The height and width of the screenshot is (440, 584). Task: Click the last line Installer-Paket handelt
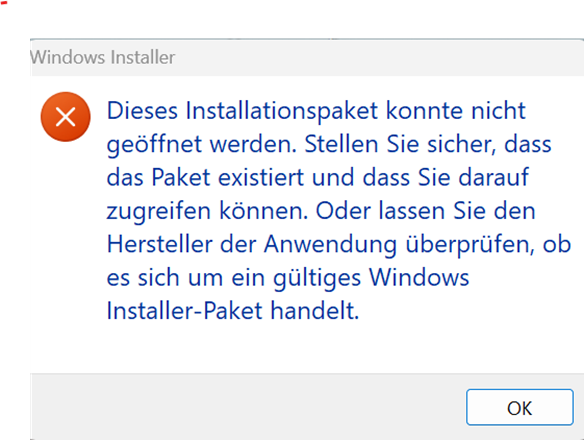[233, 311]
